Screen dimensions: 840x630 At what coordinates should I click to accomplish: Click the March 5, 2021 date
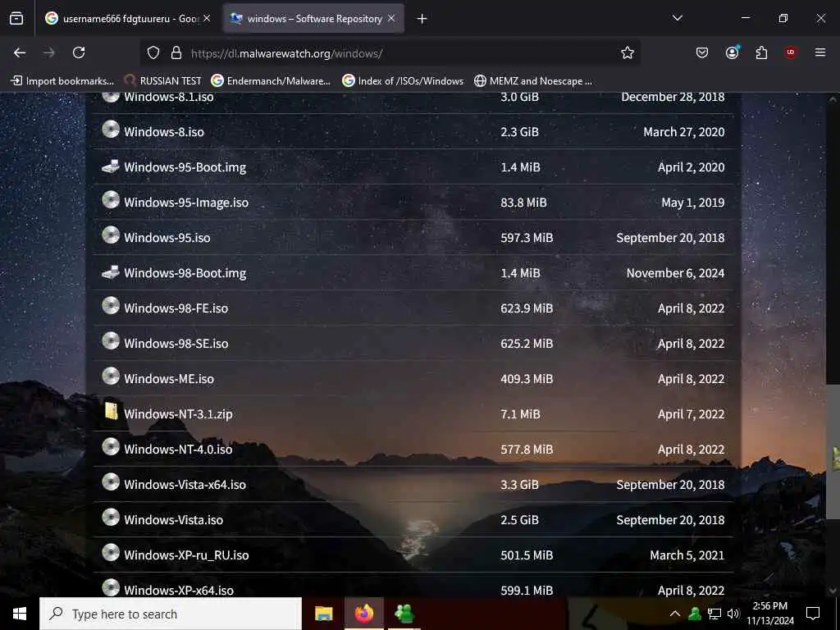tap(687, 555)
